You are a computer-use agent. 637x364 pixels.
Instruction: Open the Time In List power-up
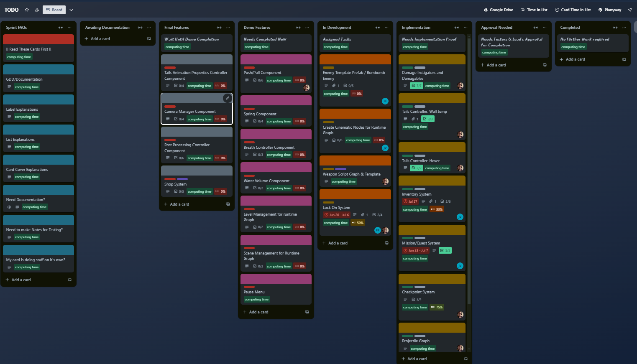click(x=534, y=10)
